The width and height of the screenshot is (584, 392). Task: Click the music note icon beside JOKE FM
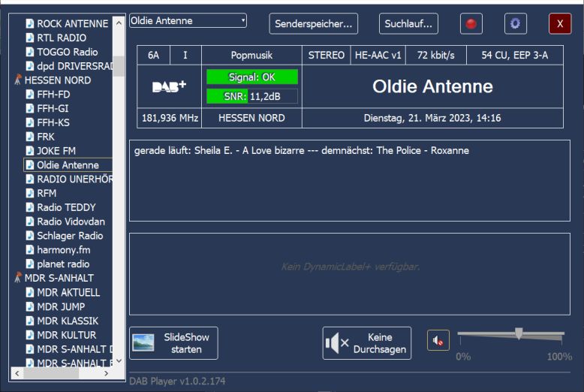click(30, 151)
